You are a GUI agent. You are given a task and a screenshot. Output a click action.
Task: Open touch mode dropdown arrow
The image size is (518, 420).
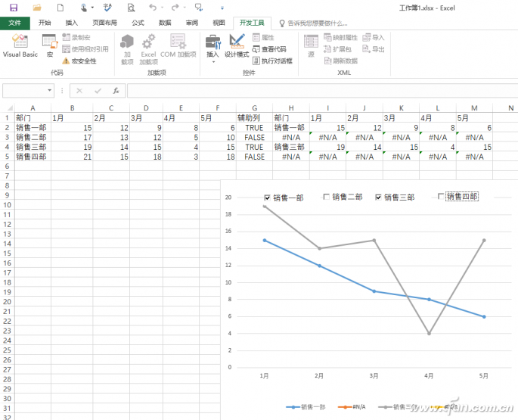(x=92, y=8)
